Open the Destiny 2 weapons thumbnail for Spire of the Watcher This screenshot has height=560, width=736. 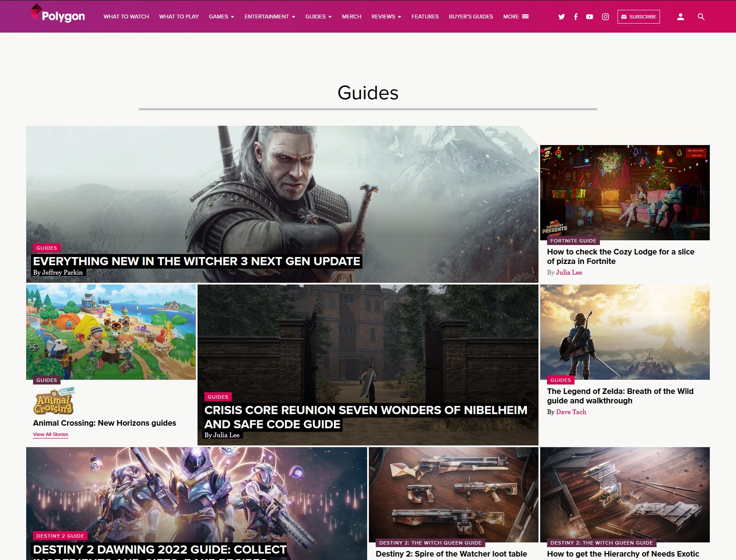point(453,495)
